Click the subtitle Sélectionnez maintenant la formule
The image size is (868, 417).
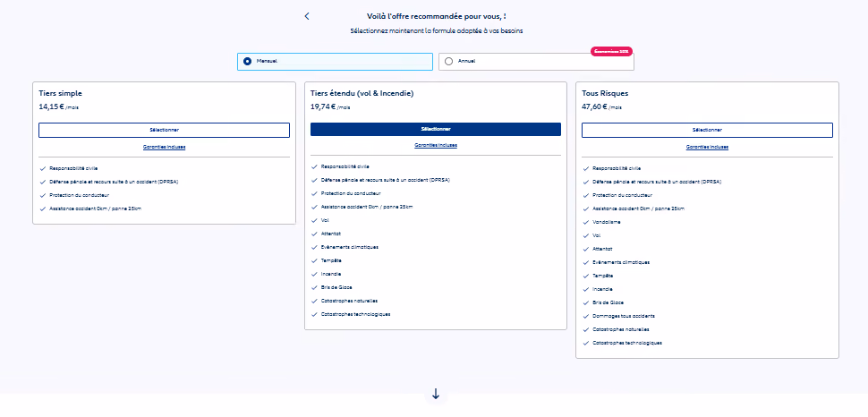436,31
